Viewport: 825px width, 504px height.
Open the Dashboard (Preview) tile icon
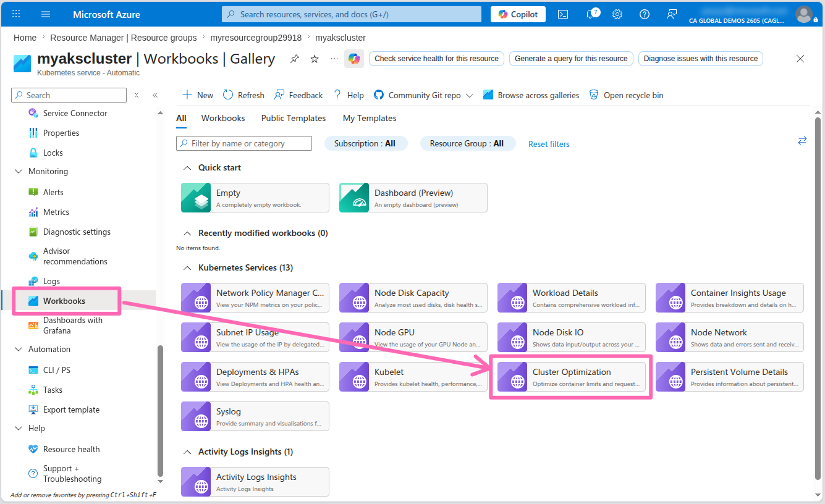[x=355, y=198]
